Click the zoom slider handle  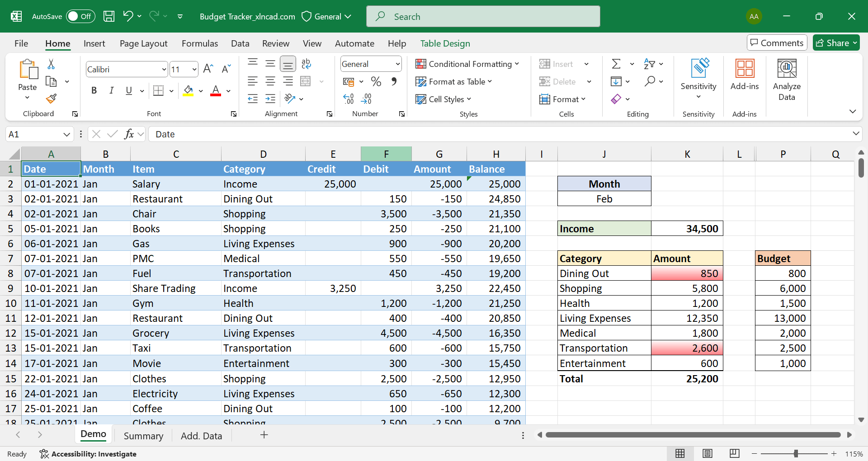point(796,454)
